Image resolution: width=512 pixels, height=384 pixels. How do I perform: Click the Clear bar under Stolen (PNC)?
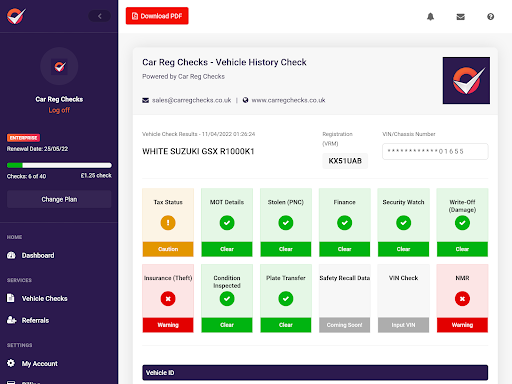point(286,249)
